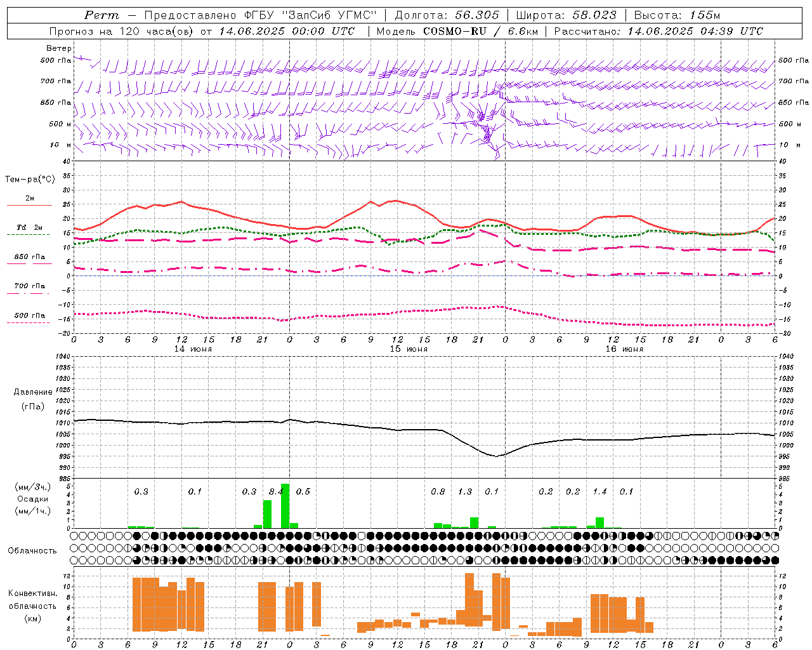Click "Рассчитано: 14.06.2025 04:39 UTC" timestamp
Viewport: 812px width, 650px height.
(659, 31)
